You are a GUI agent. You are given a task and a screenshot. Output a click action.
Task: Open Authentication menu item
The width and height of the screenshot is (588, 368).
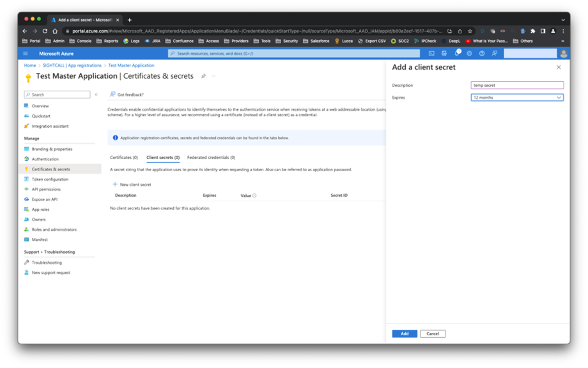(x=45, y=159)
